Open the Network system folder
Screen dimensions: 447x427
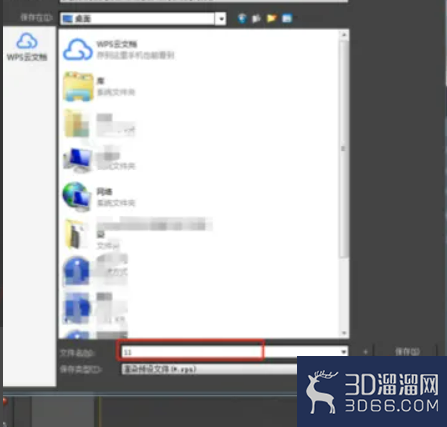[99, 197]
